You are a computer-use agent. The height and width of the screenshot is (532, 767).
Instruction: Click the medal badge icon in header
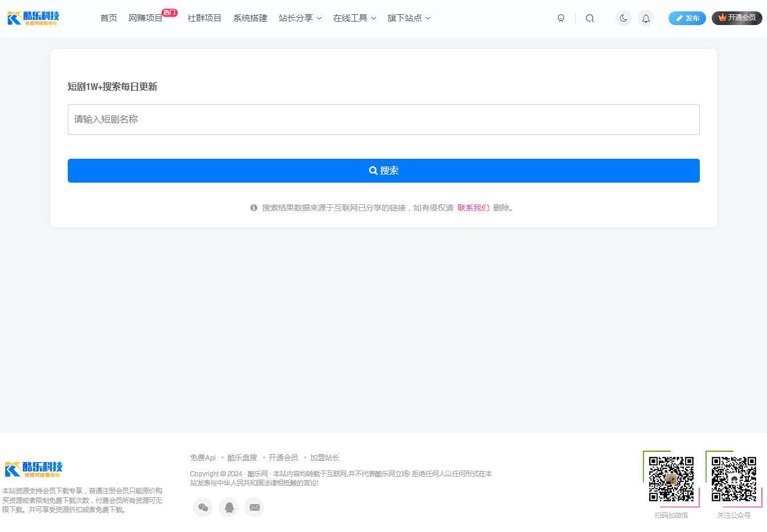point(561,18)
